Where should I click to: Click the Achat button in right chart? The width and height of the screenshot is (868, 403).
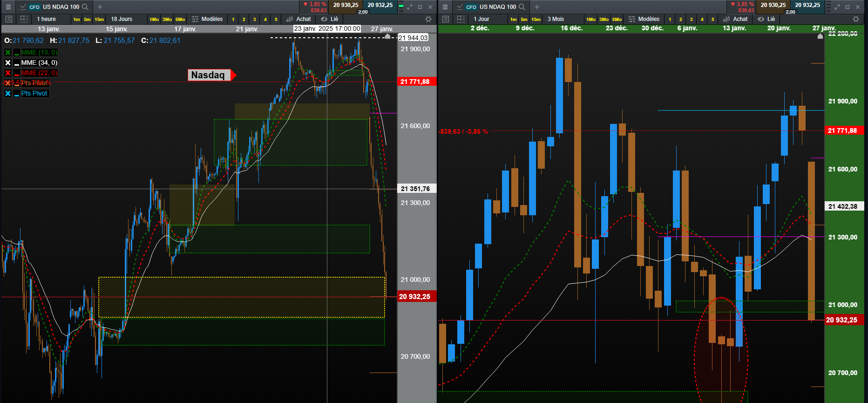[735, 19]
